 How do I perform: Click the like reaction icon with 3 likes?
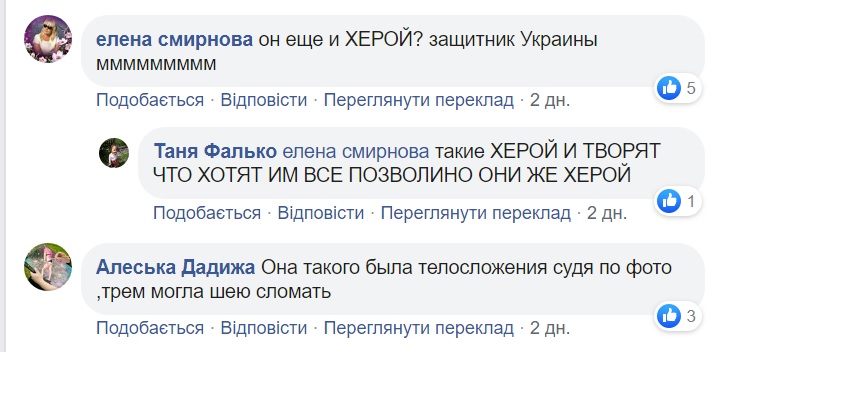tap(669, 317)
